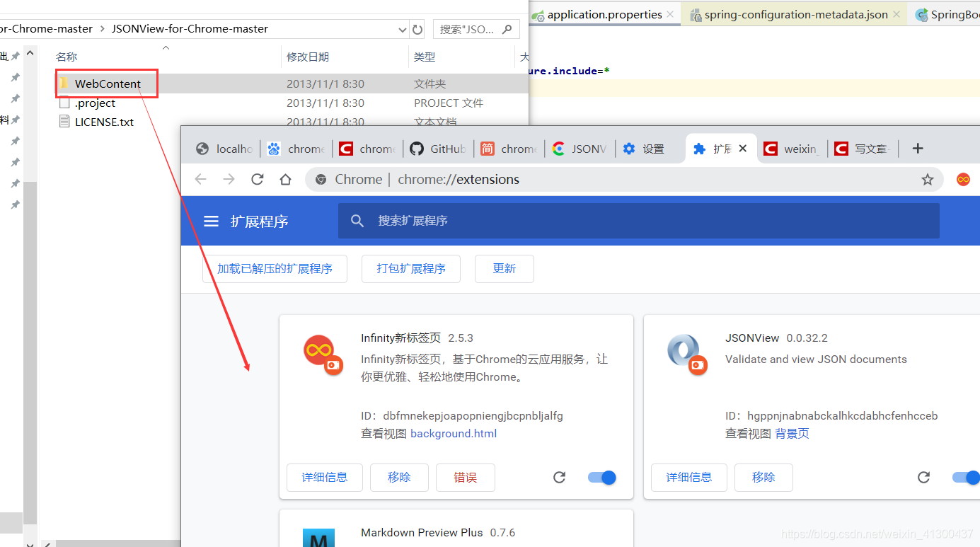Click the Explorer search magnifier icon
980x547 pixels.
click(x=507, y=29)
